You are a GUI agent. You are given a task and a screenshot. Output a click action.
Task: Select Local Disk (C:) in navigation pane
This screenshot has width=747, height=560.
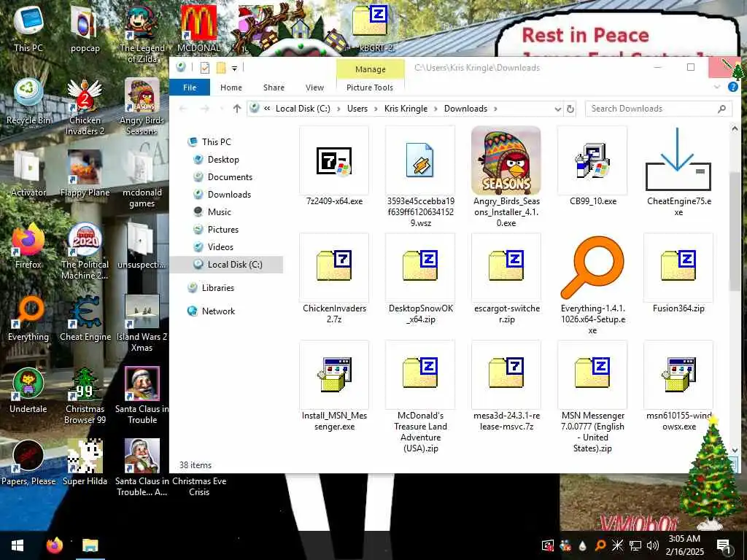coord(227,264)
